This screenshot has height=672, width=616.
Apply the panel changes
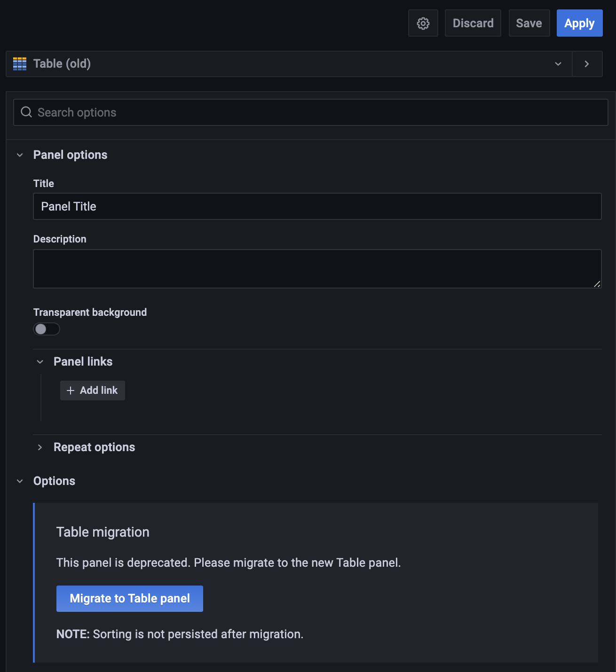(x=579, y=23)
